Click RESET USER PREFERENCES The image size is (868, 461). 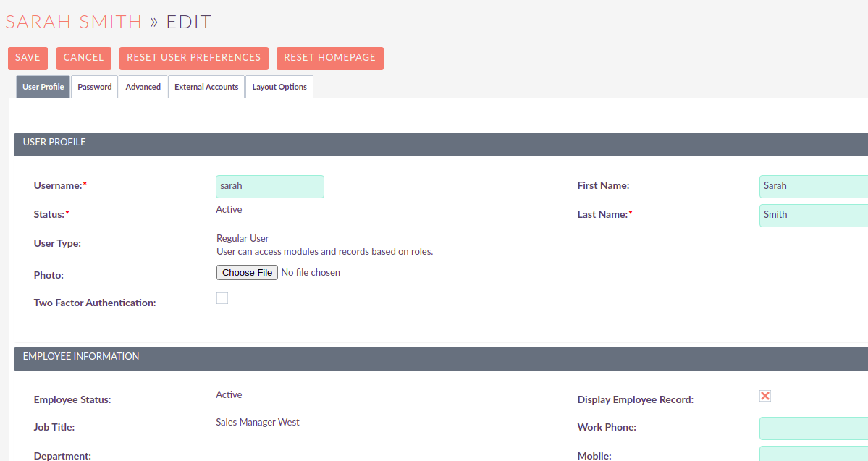coord(193,58)
